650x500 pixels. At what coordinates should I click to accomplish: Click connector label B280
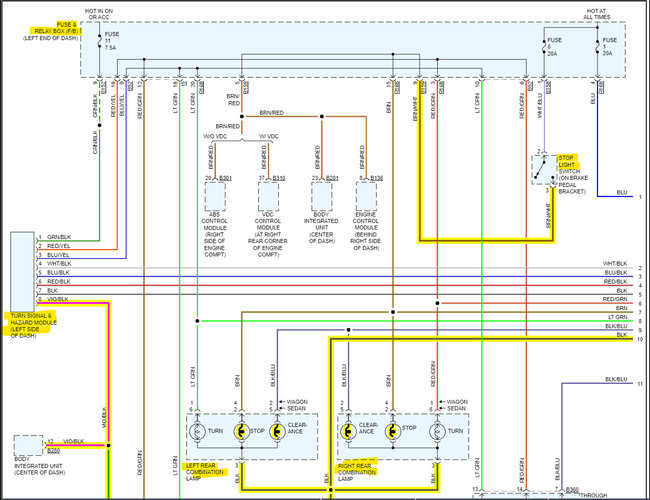(x=53, y=451)
